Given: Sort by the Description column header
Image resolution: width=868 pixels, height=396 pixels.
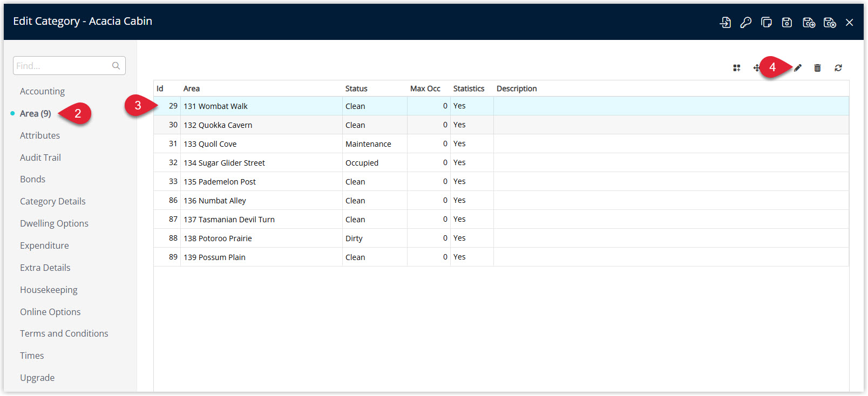Looking at the screenshot, I should point(517,88).
